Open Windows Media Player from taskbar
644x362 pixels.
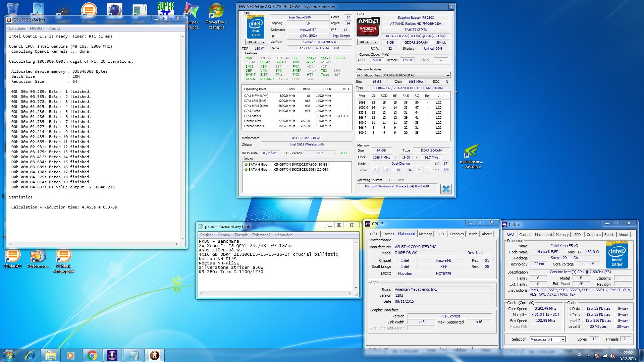coord(71,355)
